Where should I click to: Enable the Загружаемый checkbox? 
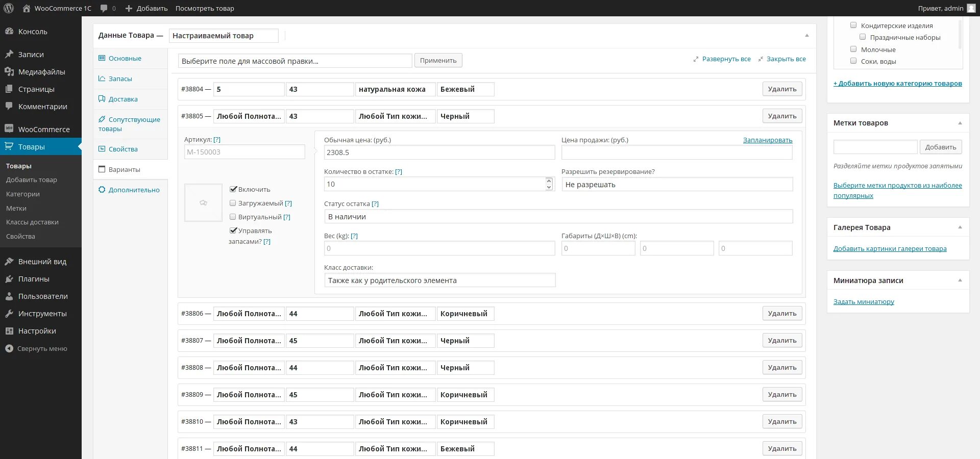[x=233, y=203]
